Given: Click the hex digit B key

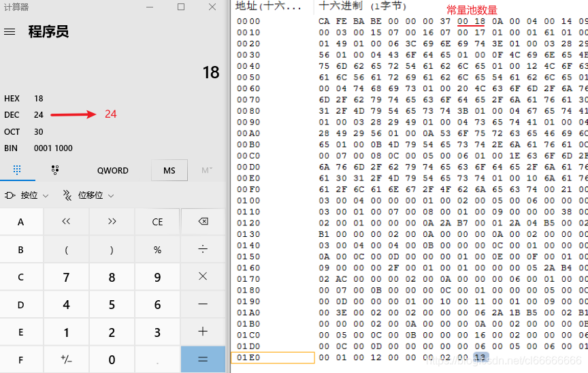Looking at the screenshot, I should pos(21,250).
